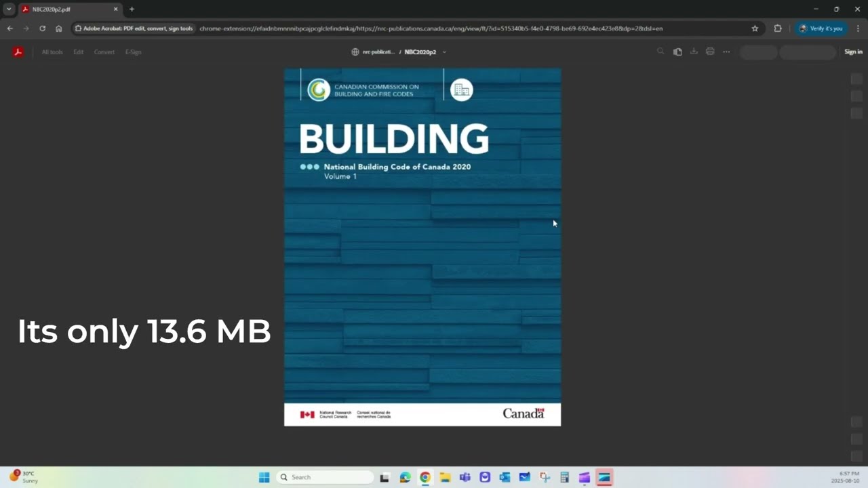The image size is (868, 488).
Task: Click the taskbar Search box
Action: pyautogui.click(x=325, y=477)
